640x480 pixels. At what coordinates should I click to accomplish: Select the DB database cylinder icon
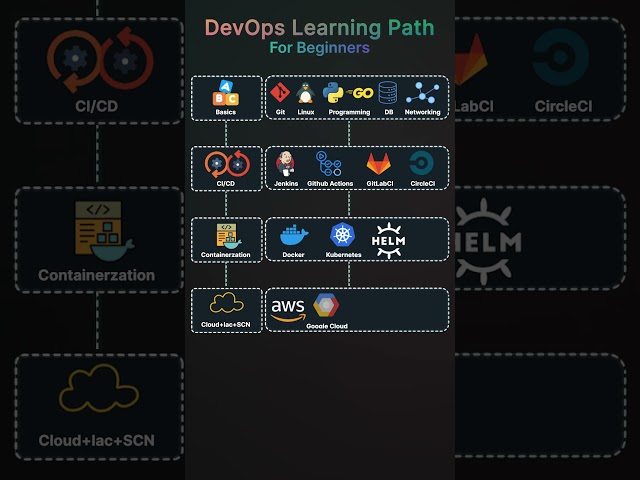(388, 93)
